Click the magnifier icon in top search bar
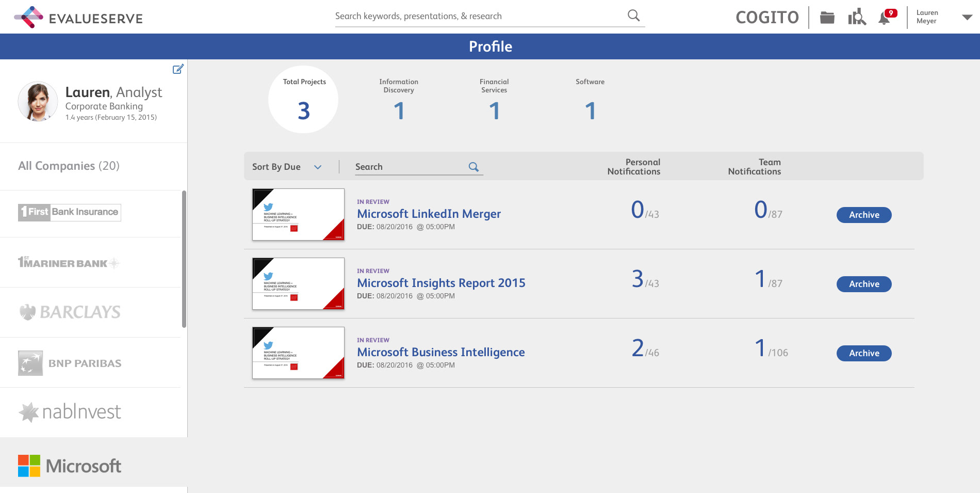This screenshot has height=493, width=980. [x=633, y=15]
